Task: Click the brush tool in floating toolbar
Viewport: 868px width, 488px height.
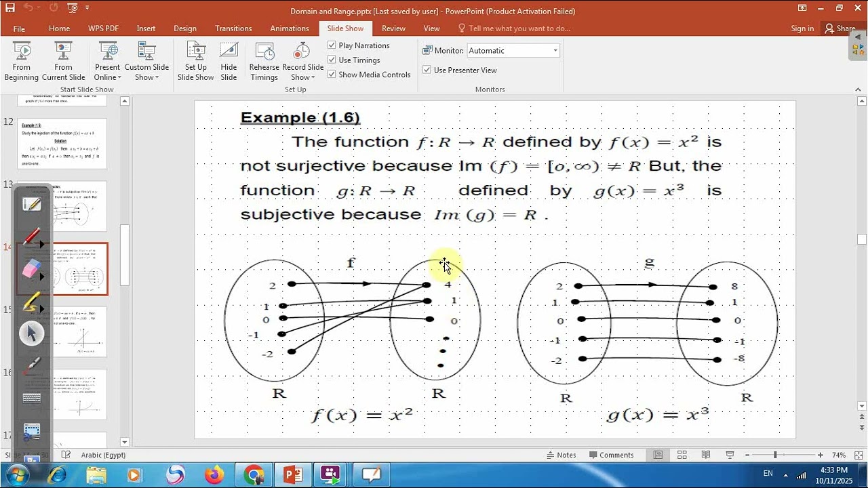Action: (32, 366)
